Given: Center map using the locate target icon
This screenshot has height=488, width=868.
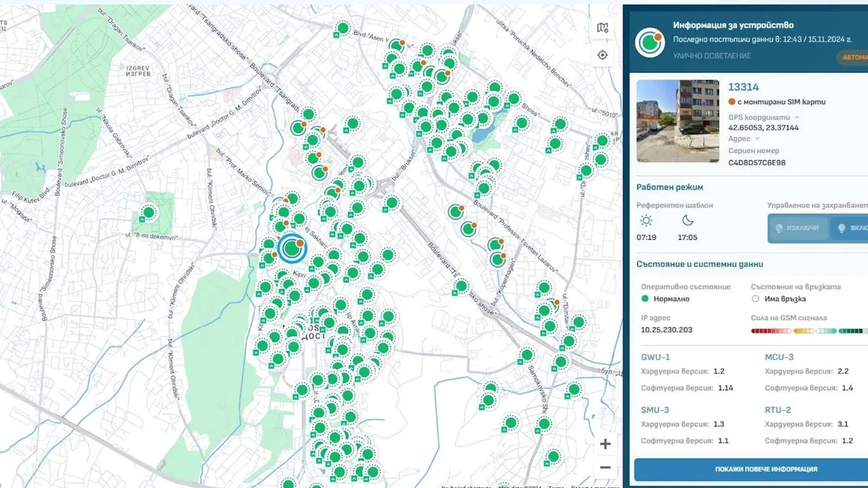Looking at the screenshot, I should [603, 55].
